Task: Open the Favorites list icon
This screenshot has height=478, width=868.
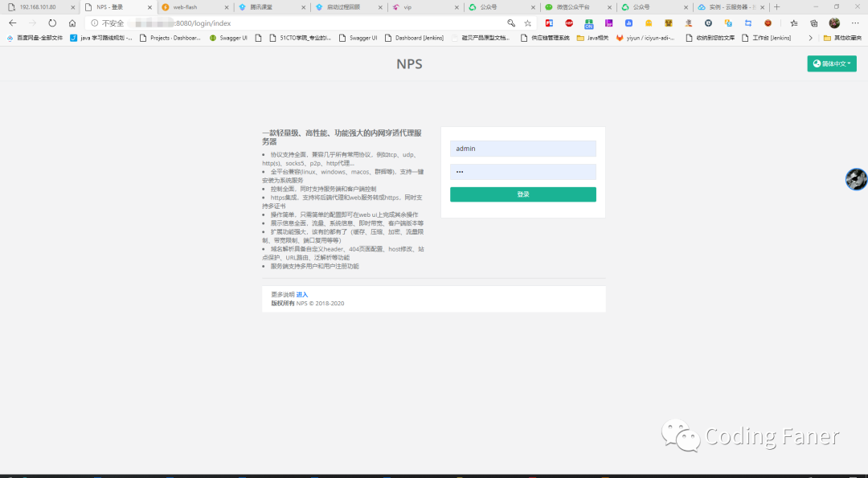Action: tap(794, 23)
